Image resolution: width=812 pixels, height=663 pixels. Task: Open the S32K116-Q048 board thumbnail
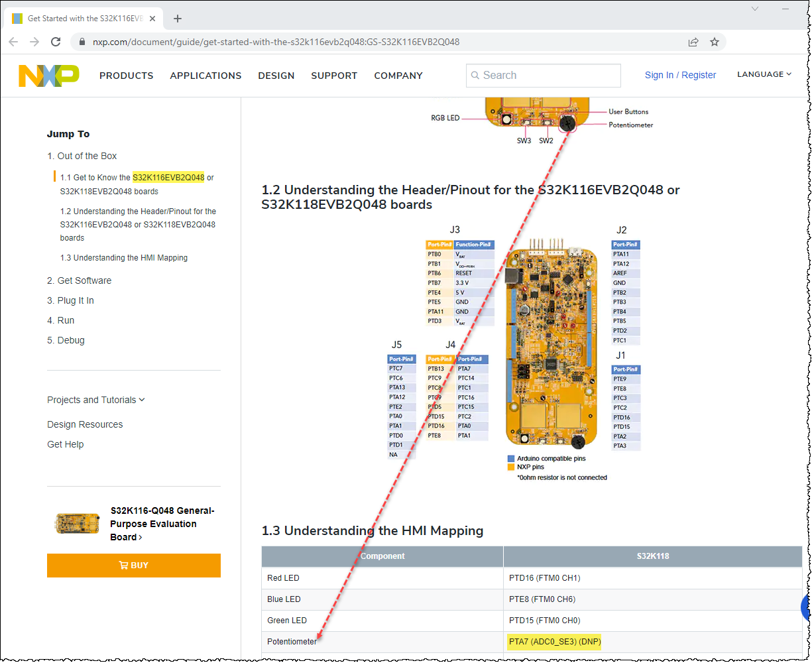click(x=76, y=523)
